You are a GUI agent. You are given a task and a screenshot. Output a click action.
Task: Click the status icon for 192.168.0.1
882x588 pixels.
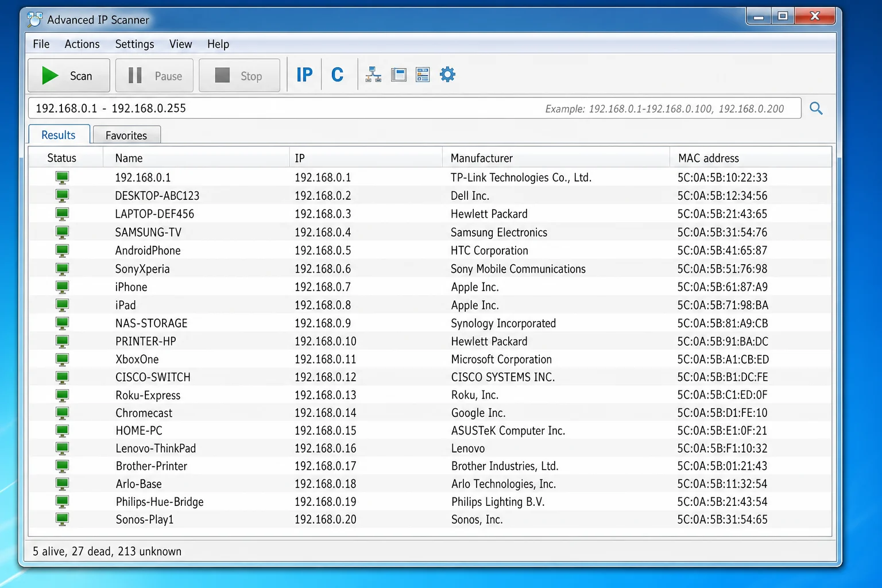[62, 177]
